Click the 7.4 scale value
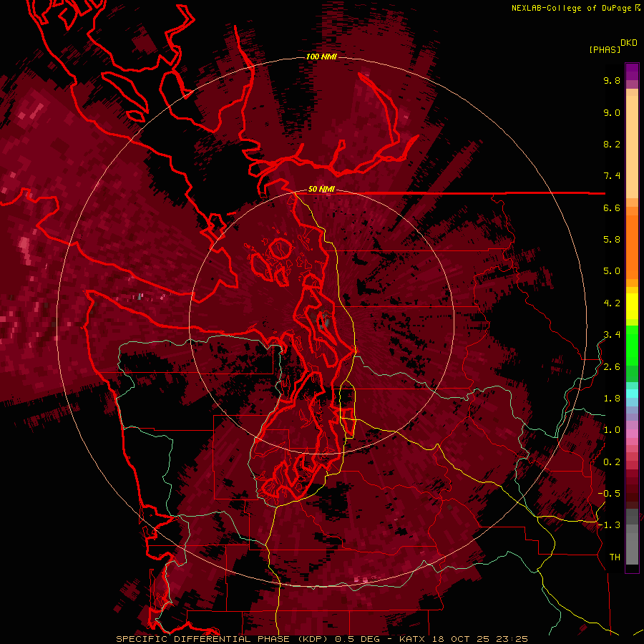 pos(612,176)
